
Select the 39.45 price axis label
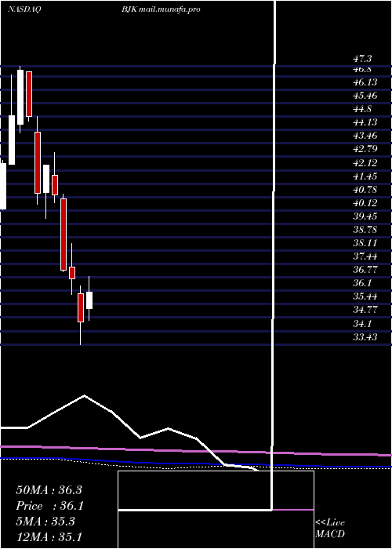tap(365, 216)
